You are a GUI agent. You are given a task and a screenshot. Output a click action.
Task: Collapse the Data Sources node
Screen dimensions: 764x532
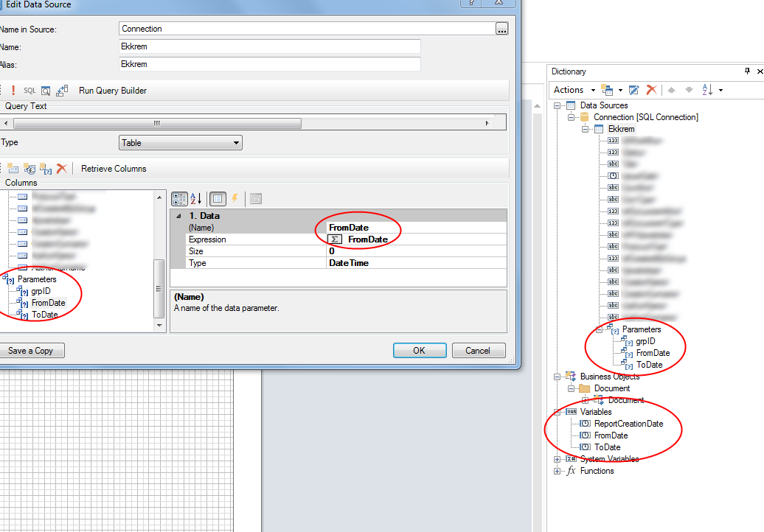point(557,105)
